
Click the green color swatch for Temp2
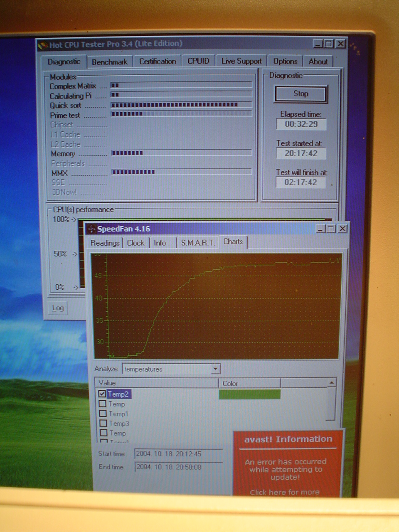pyautogui.click(x=249, y=394)
